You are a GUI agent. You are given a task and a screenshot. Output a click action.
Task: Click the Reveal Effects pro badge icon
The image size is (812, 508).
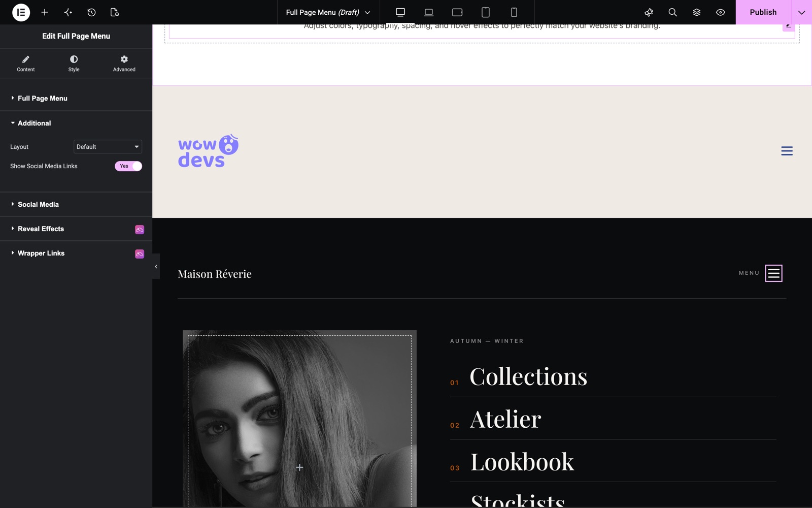(x=140, y=230)
